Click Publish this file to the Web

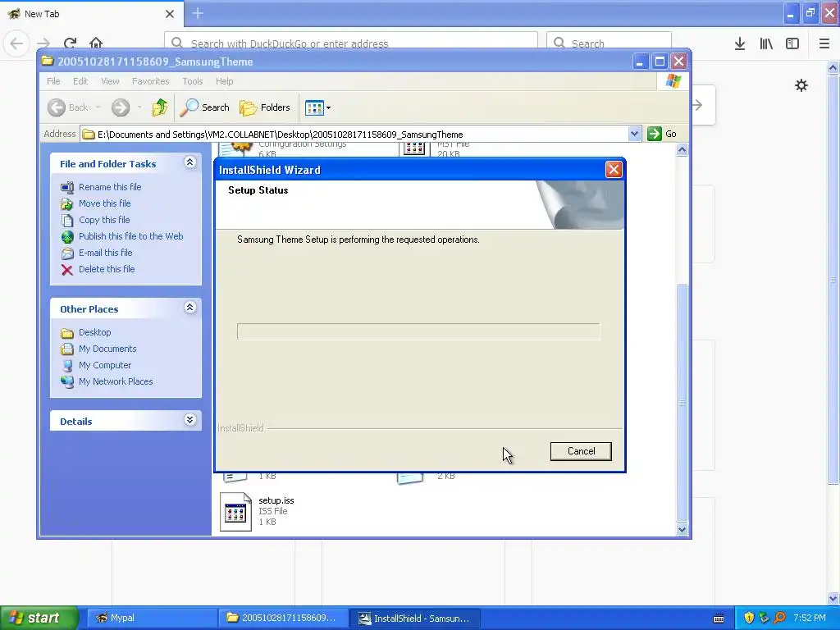(x=130, y=236)
